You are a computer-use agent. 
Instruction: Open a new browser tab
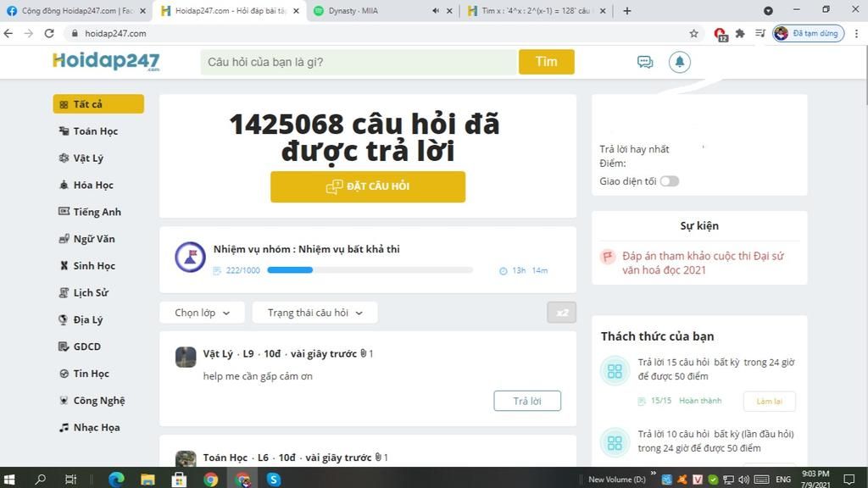tap(626, 10)
